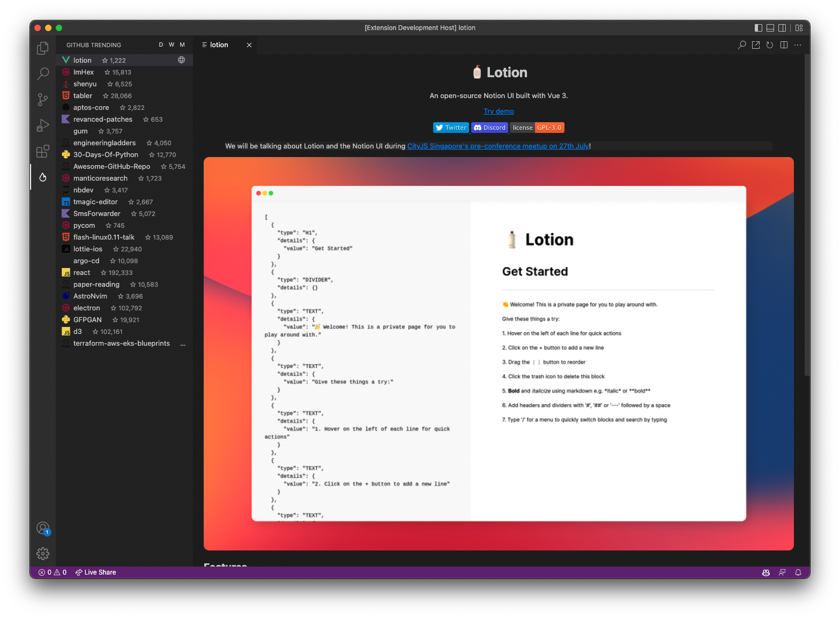
Task: Select nbdev repository
Action: tap(124, 190)
